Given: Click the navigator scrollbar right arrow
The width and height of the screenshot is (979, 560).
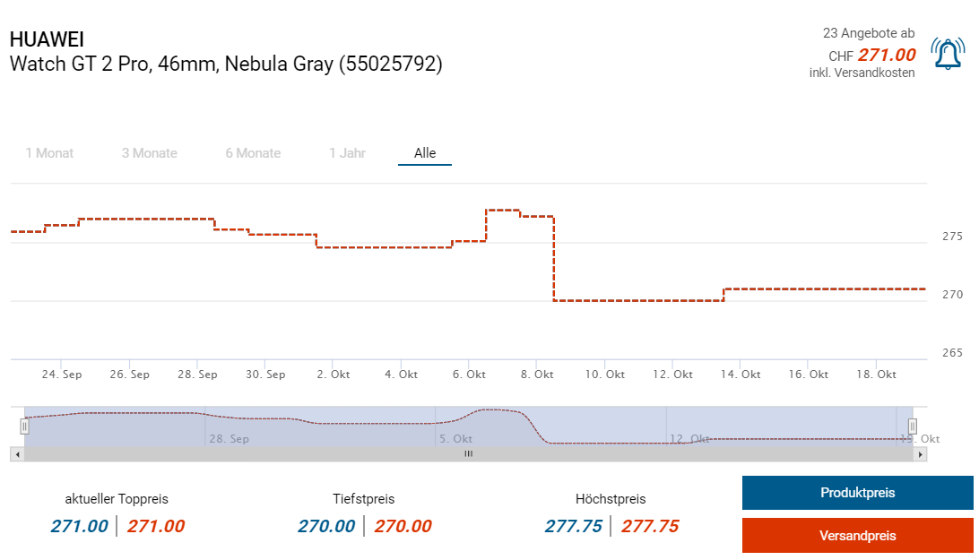Looking at the screenshot, I should point(921,454).
